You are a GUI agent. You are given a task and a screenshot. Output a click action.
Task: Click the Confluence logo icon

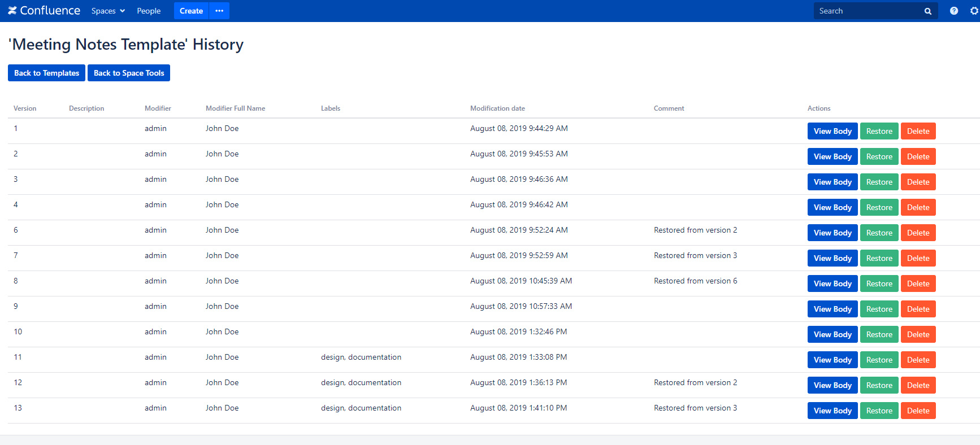[x=12, y=11]
